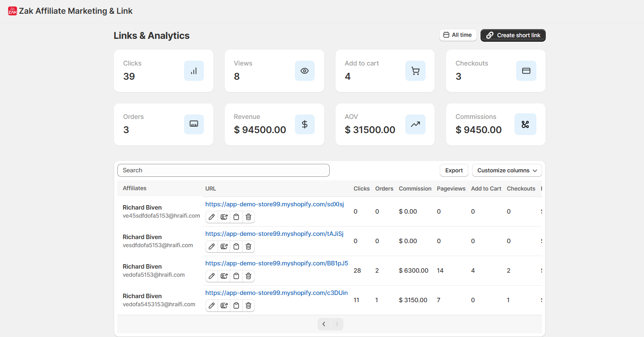The width and height of the screenshot is (644, 337).
Task: Select email vesdfdofa5153@hraifi.com
Action: point(158,245)
